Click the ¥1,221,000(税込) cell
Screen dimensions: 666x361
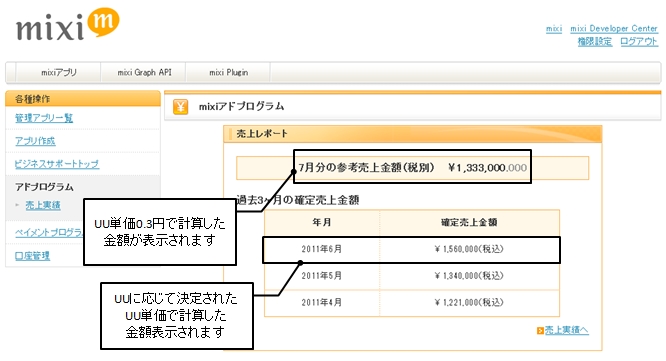(469, 303)
